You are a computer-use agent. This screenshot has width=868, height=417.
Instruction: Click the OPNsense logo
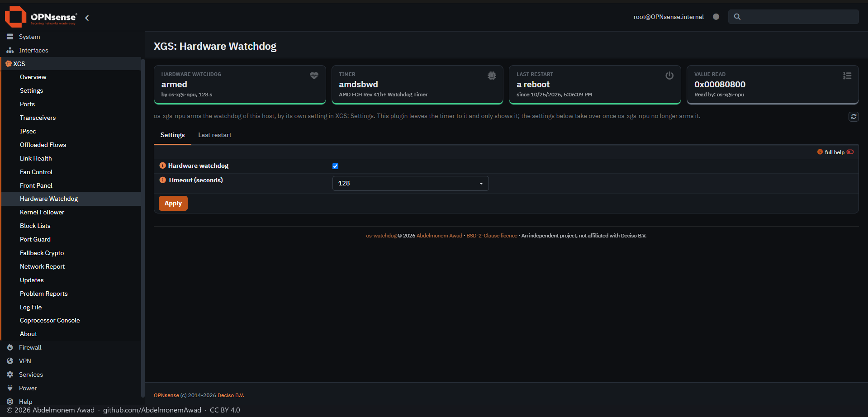(41, 17)
